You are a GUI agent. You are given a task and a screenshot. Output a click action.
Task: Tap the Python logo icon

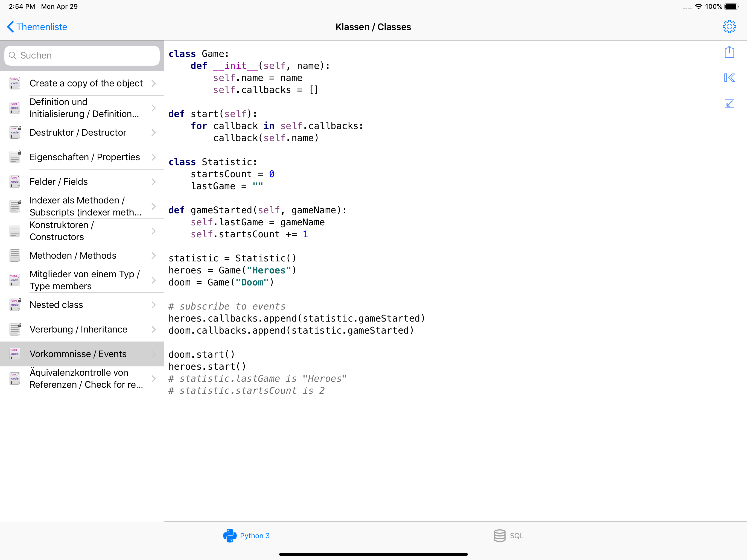point(230,535)
